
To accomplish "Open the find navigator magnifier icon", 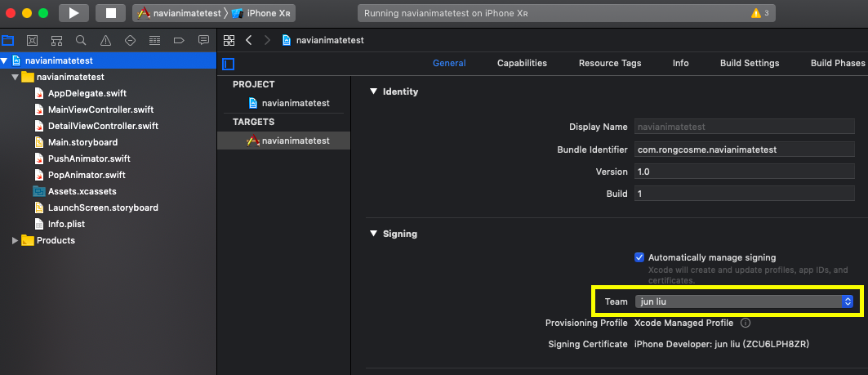I will 81,40.
